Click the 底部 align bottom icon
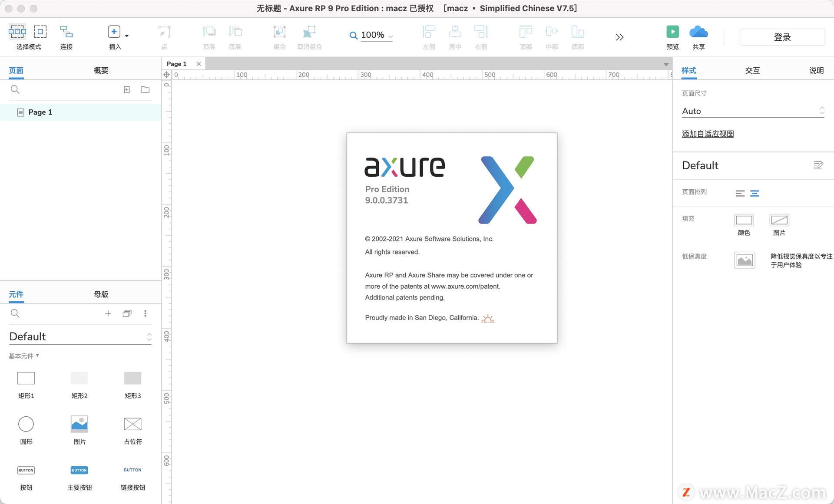Image resolution: width=834 pixels, height=504 pixels. click(578, 32)
